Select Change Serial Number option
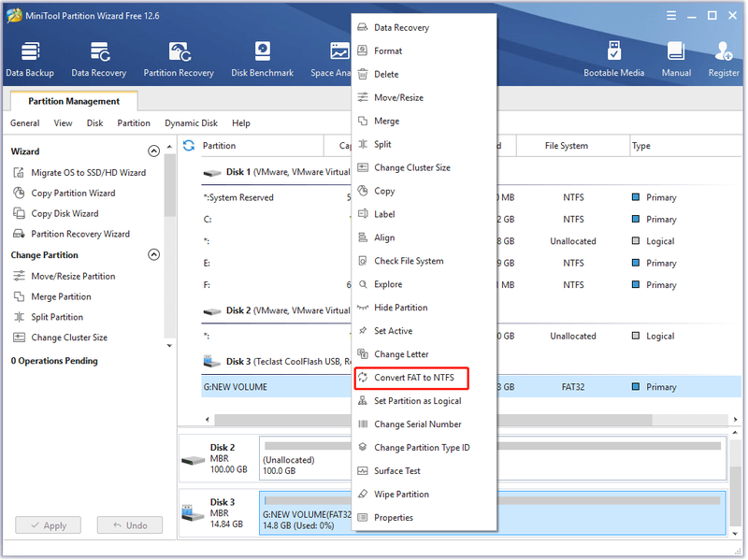The image size is (748, 560). (x=424, y=424)
